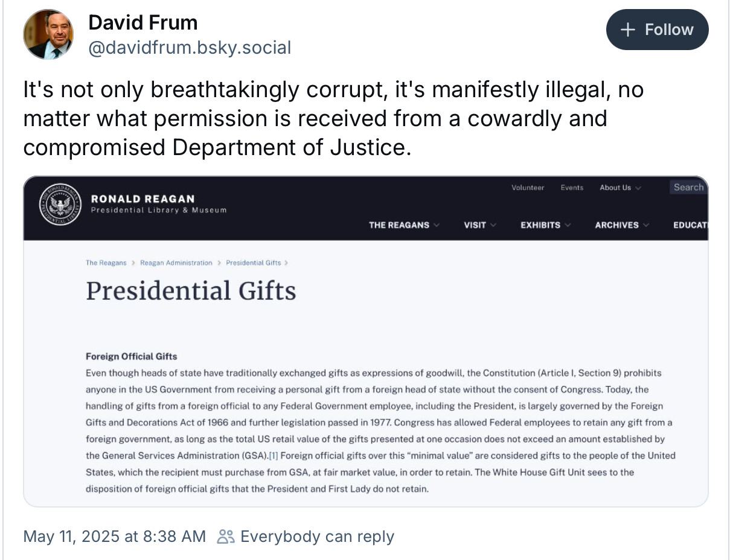Screen dimensions: 730x560
Task: Click the Everybody can reply people icon
Action: 226,536
